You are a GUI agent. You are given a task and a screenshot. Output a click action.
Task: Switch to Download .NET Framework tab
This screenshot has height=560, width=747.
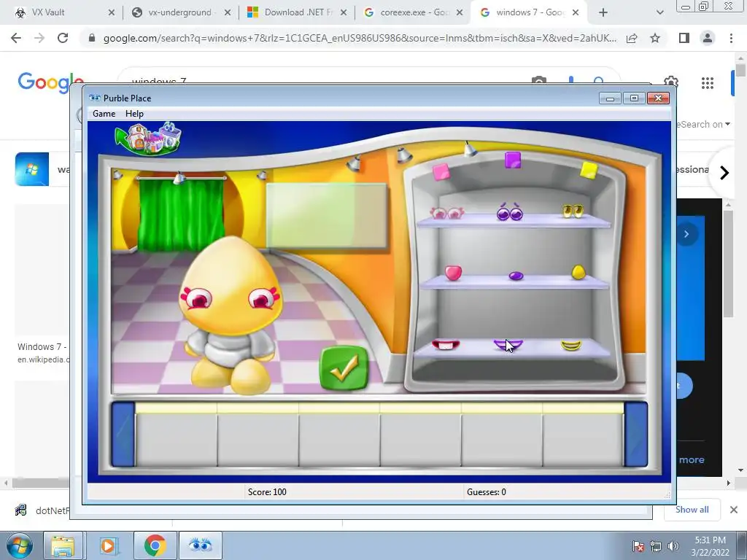[x=298, y=12]
